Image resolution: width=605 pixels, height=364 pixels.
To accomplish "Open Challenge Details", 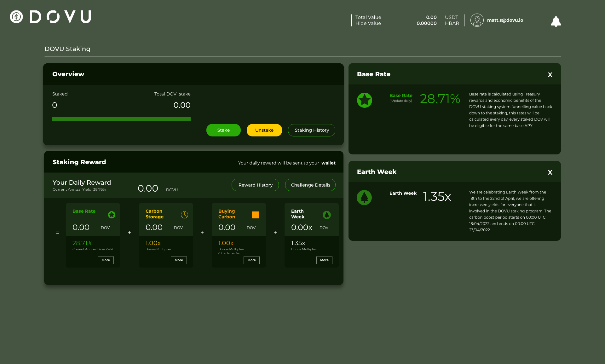I will [x=310, y=185].
